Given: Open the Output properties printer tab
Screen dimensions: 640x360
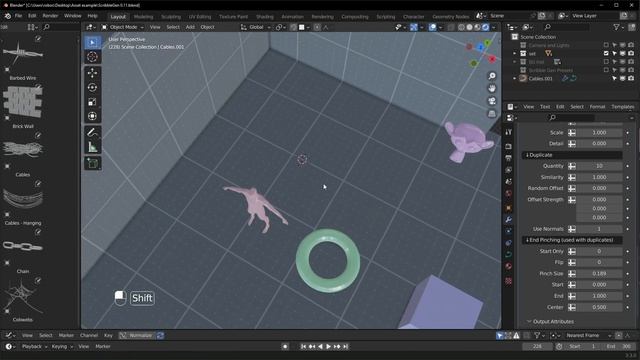Looking at the screenshot, I should click(509, 158).
